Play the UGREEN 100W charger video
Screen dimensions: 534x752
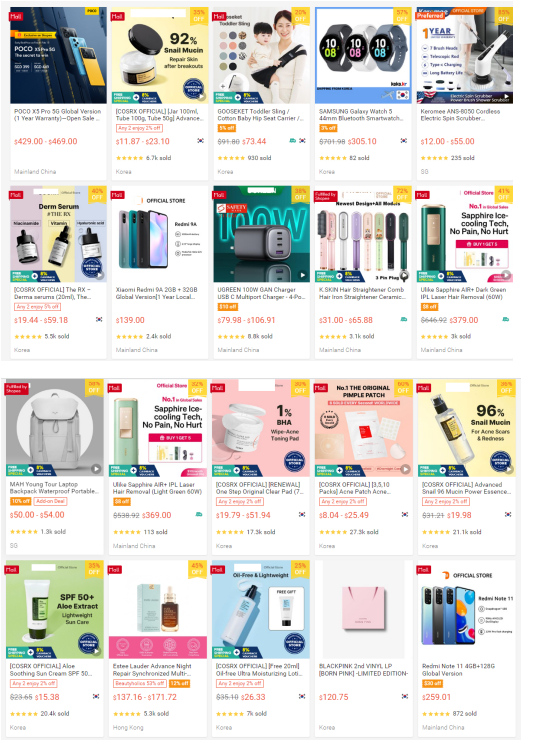click(x=302, y=275)
